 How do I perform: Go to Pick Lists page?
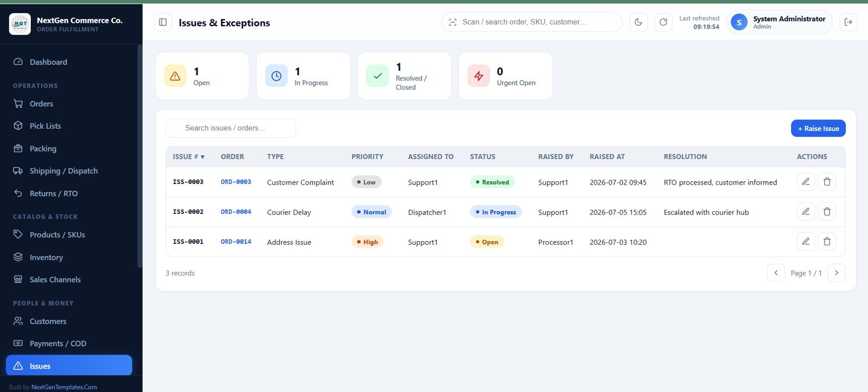pos(69,126)
